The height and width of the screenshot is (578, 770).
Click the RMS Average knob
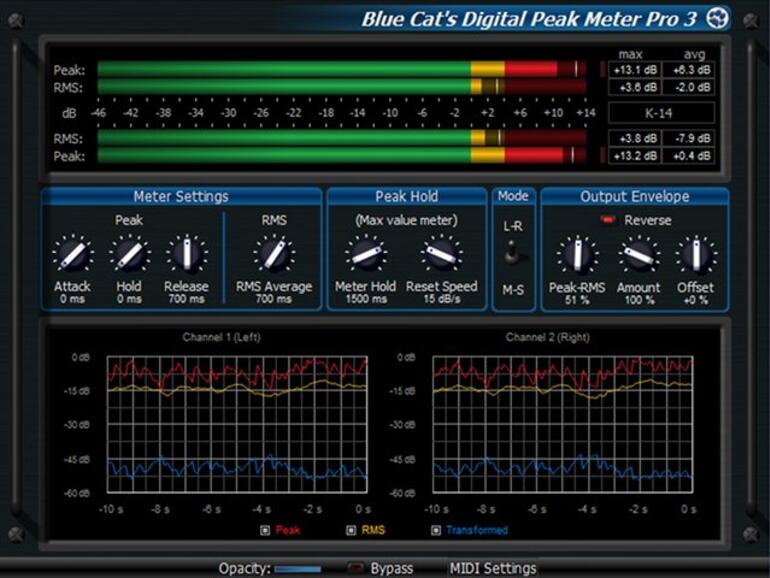[x=274, y=254]
